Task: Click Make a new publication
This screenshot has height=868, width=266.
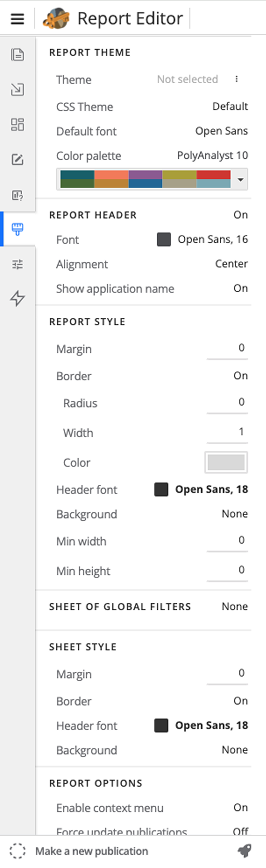Action: [92, 851]
